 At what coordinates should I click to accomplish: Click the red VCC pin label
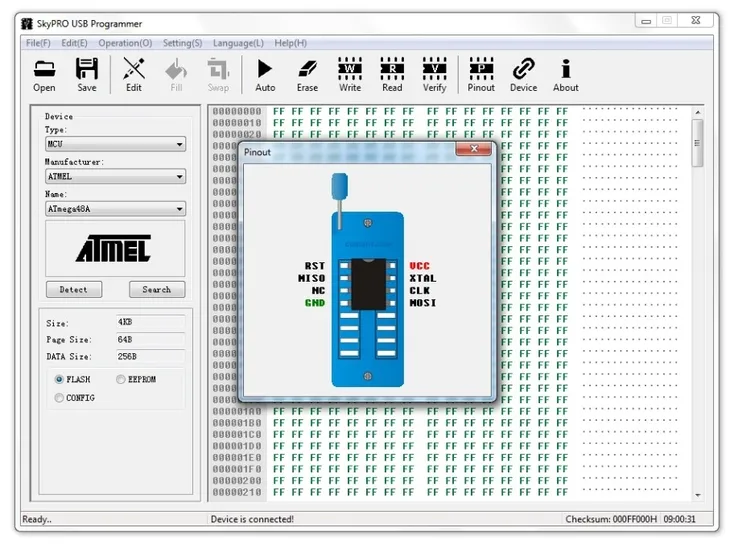[419, 266]
